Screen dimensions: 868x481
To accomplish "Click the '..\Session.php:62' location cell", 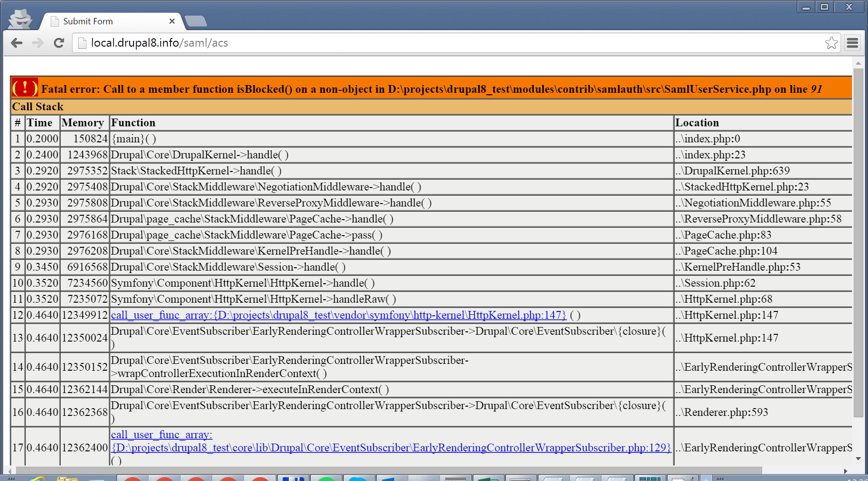I will (763, 283).
